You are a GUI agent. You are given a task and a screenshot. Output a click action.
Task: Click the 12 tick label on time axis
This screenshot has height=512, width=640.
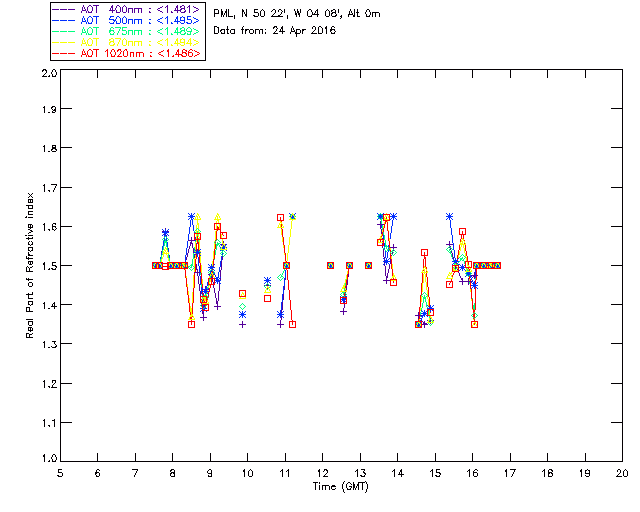(322, 472)
